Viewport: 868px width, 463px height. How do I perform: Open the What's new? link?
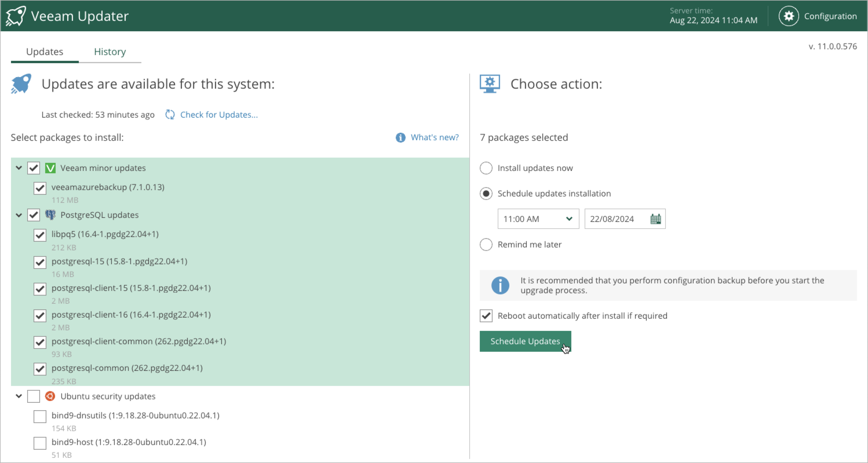tap(435, 138)
